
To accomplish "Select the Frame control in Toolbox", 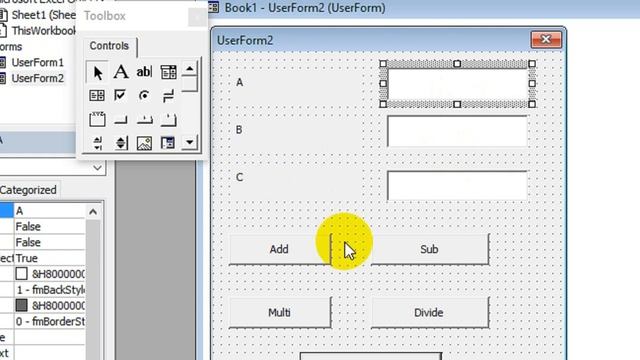I will (x=97, y=120).
